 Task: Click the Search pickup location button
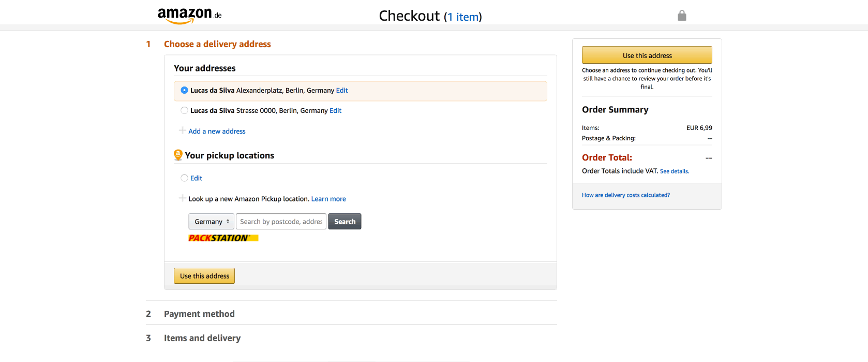(345, 222)
